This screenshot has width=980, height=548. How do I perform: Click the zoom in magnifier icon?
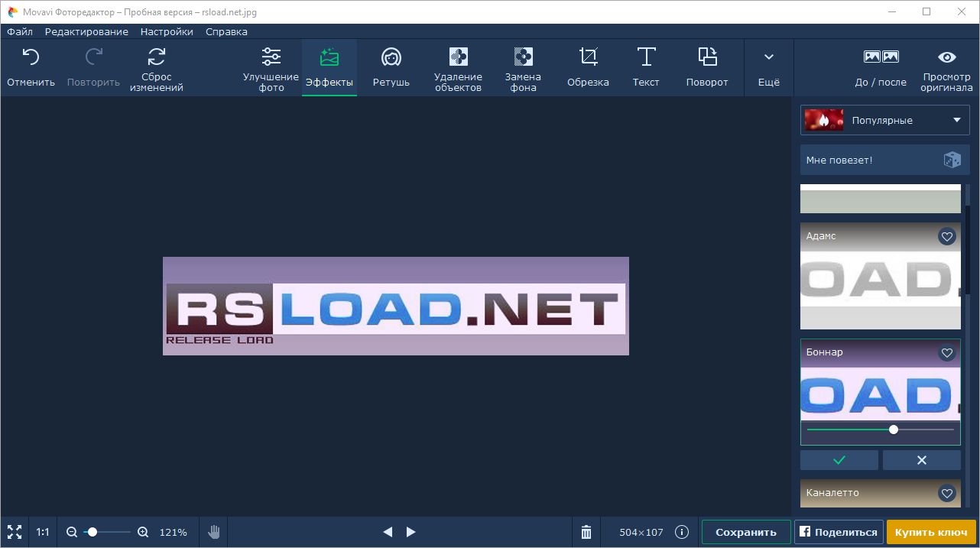click(x=143, y=532)
